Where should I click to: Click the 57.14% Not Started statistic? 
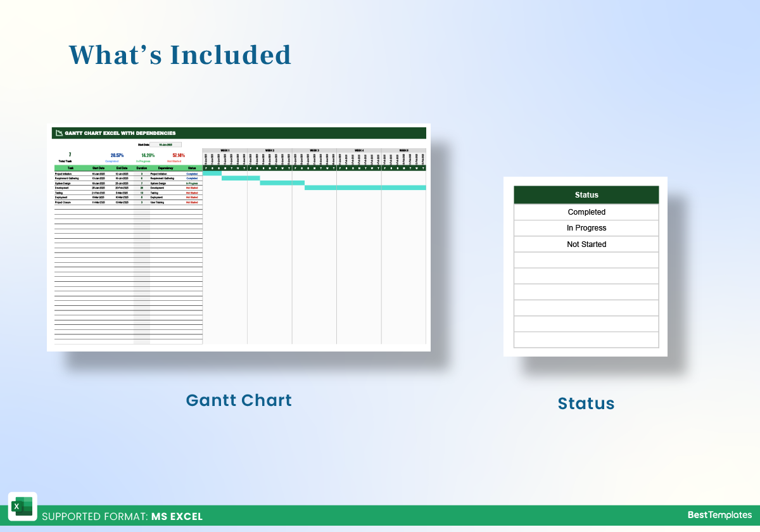pyautogui.click(x=179, y=155)
